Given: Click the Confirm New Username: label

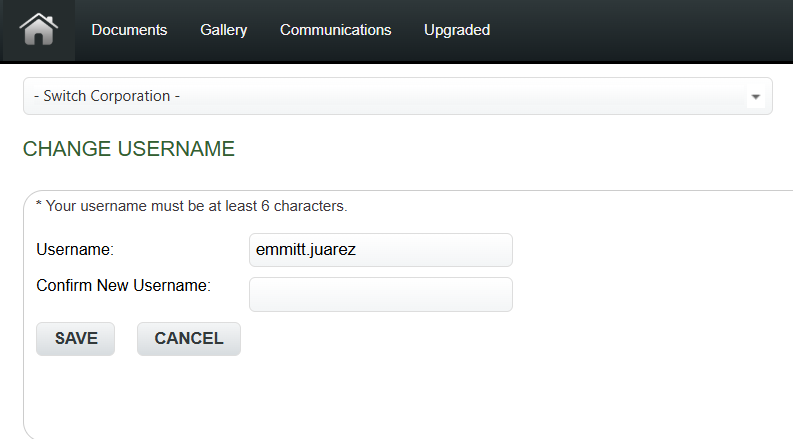Looking at the screenshot, I should tap(123, 286).
